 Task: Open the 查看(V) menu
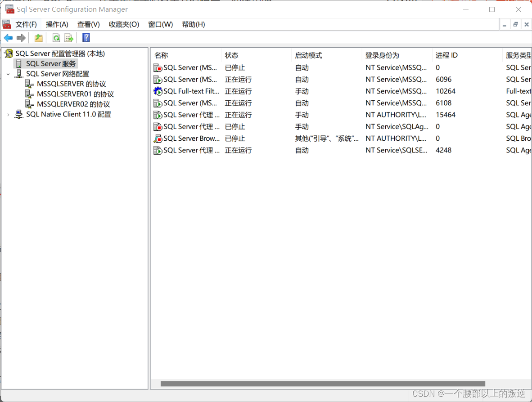tap(89, 24)
